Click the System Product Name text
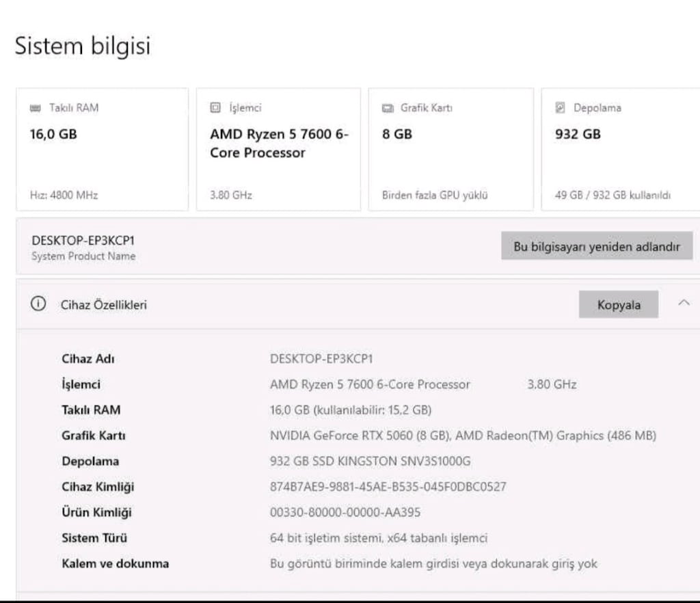Screen dimensions: 700x603 (83, 256)
